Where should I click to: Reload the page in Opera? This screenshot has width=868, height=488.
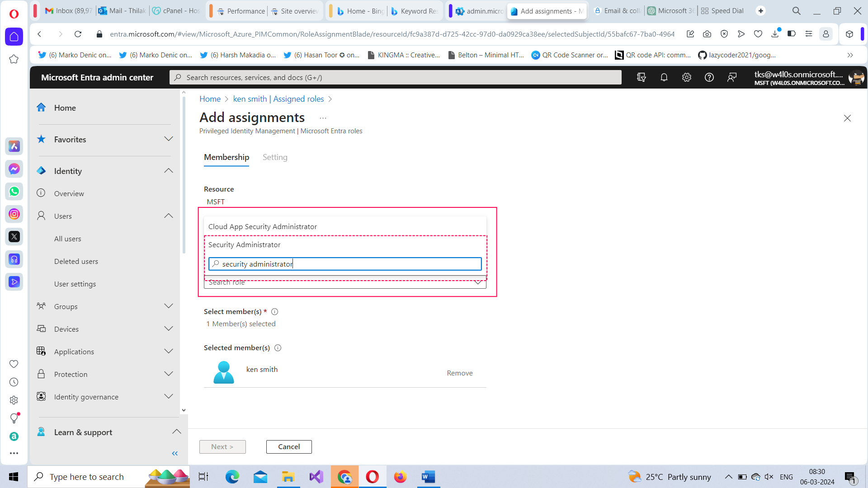tap(78, 34)
